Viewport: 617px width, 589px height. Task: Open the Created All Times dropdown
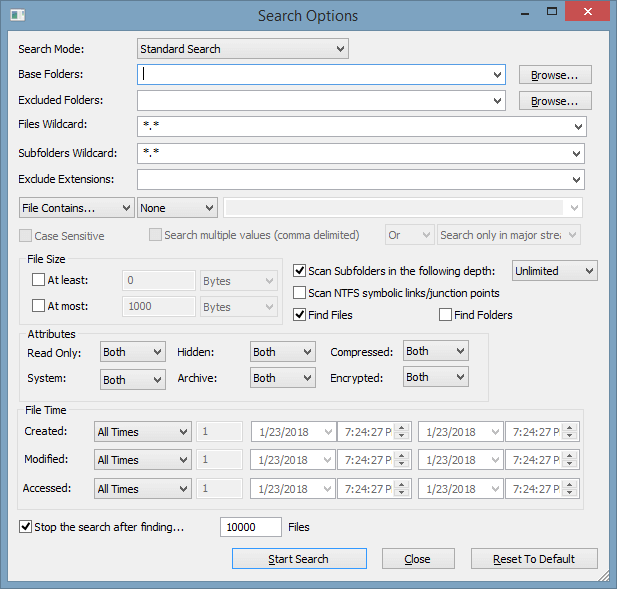click(142, 432)
